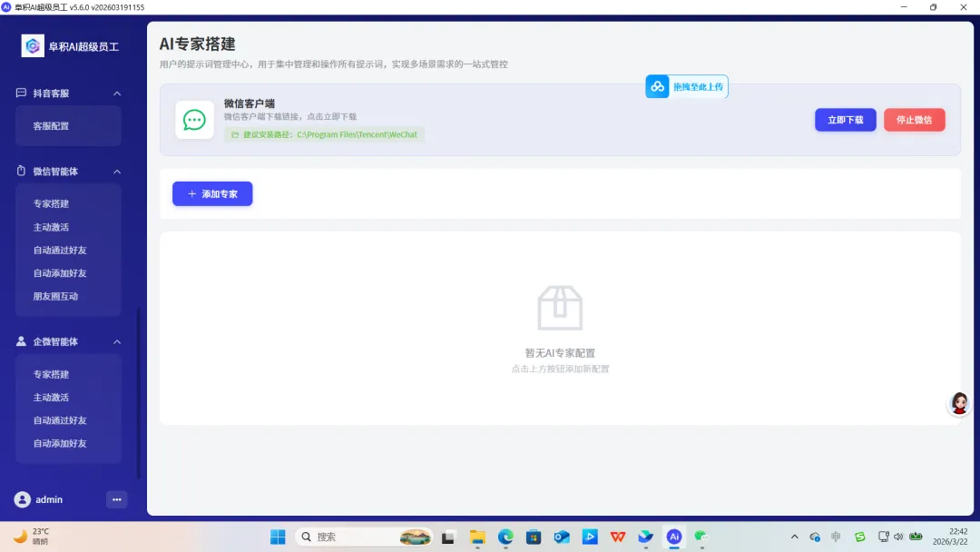Click the blue bird app on the taskbar
The width and height of the screenshot is (980, 552).
[x=646, y=537]
